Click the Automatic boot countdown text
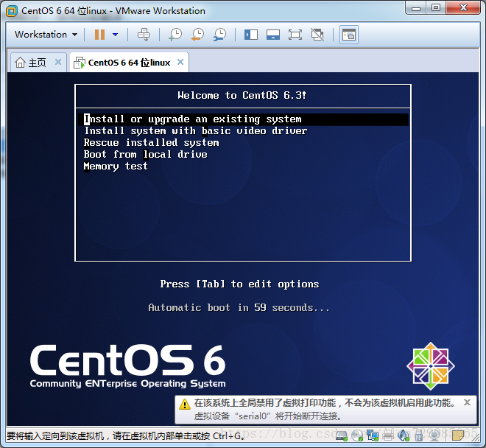This screenshot has height=448, width=486. pyautogui.click(x=239, y=307)
